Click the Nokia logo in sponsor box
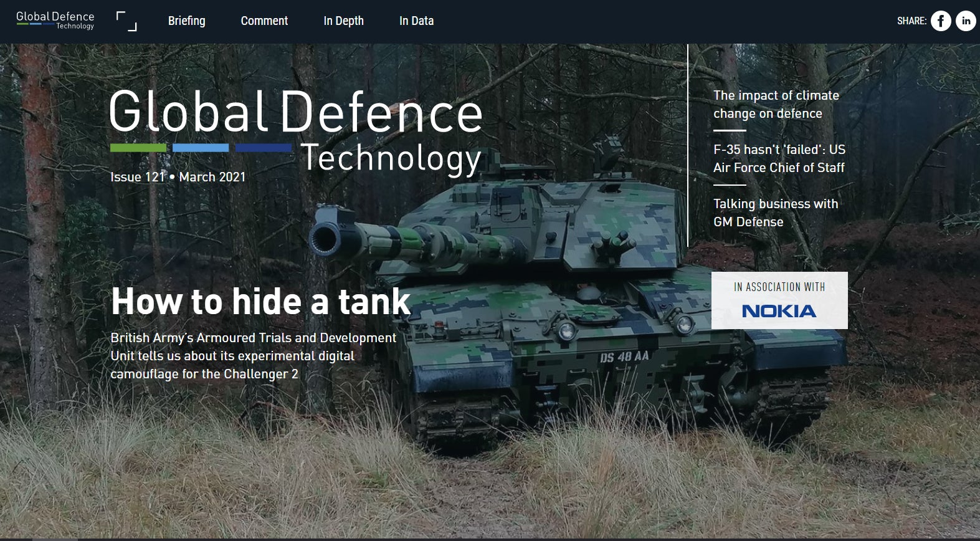The image size is (980, 541). coord(779,311)
